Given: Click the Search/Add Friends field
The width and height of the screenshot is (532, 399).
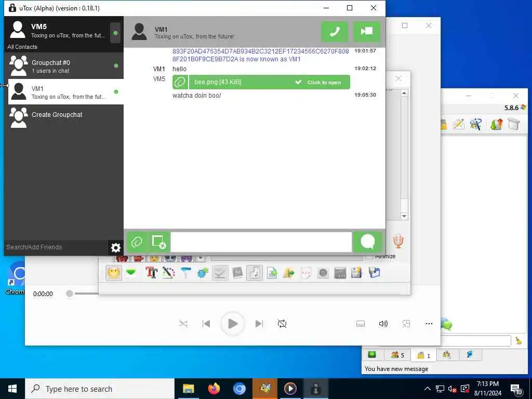Looking at the screenshot, I should [x=56, y=247].
